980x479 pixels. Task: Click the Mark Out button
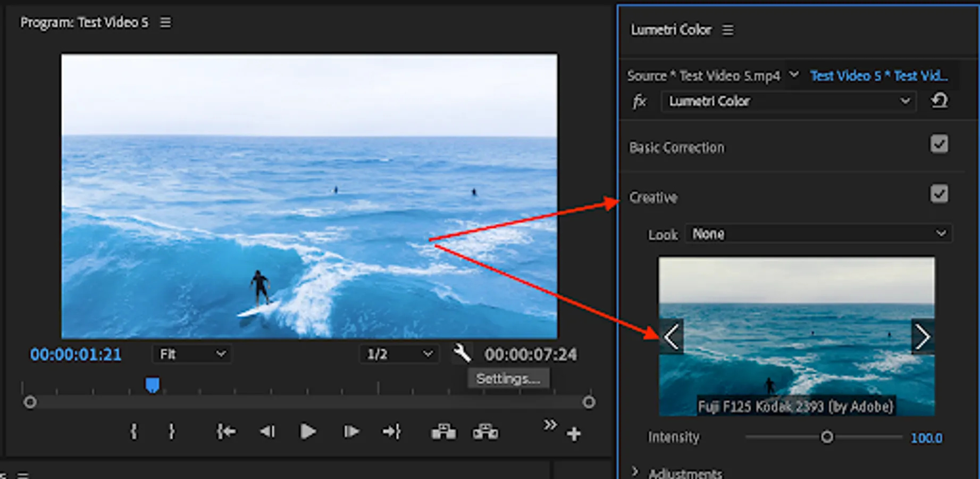171,432
